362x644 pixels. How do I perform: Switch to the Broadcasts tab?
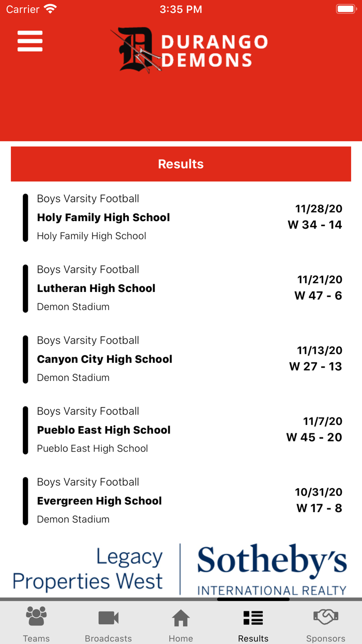[108, 622]
